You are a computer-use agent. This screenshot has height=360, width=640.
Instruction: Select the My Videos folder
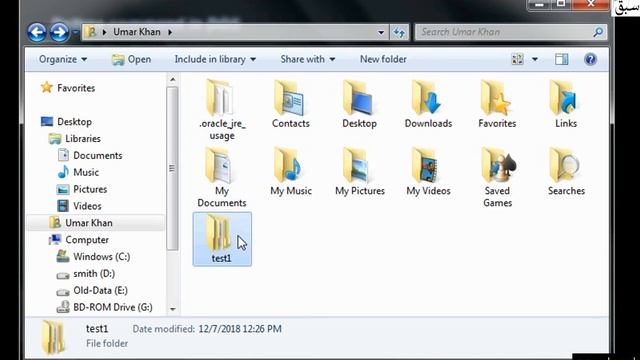[x=428, y=171]
